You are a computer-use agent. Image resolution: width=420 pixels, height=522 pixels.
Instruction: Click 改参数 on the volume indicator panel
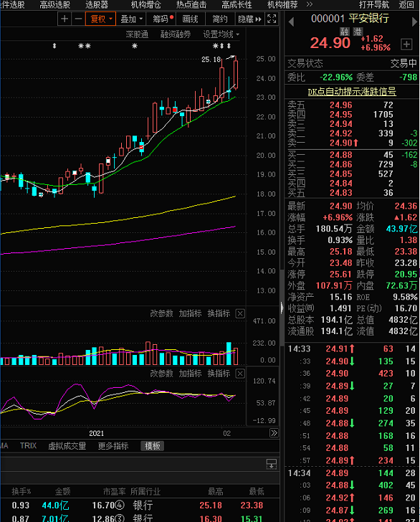click(x=161, y=313)
